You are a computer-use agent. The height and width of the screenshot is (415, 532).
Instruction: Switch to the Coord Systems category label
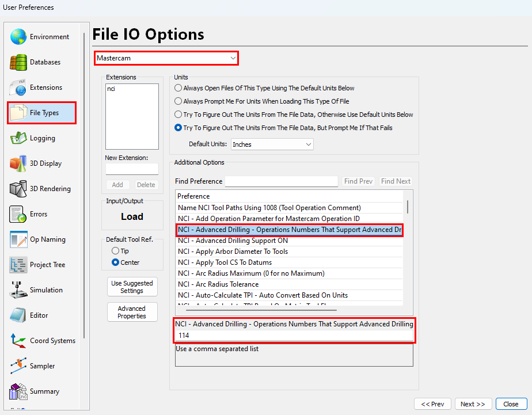tap(52, 340)
